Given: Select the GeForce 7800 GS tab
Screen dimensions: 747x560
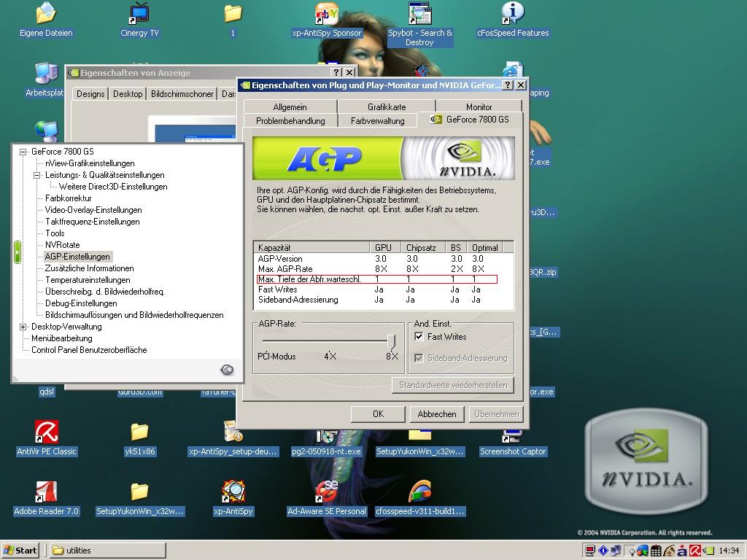Looking at the screenshot, I should coord(471,120).
